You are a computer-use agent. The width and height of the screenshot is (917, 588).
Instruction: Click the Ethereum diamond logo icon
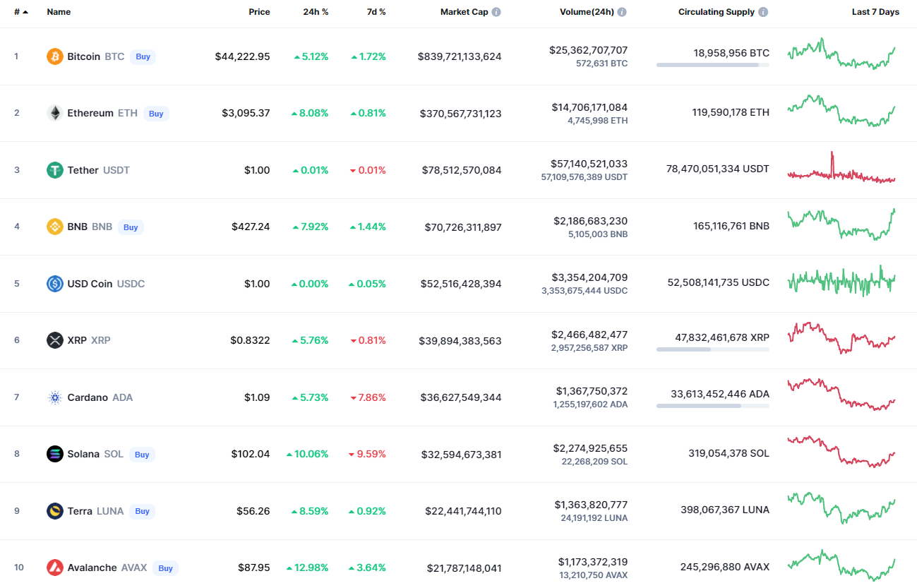(x=55, y=113)
